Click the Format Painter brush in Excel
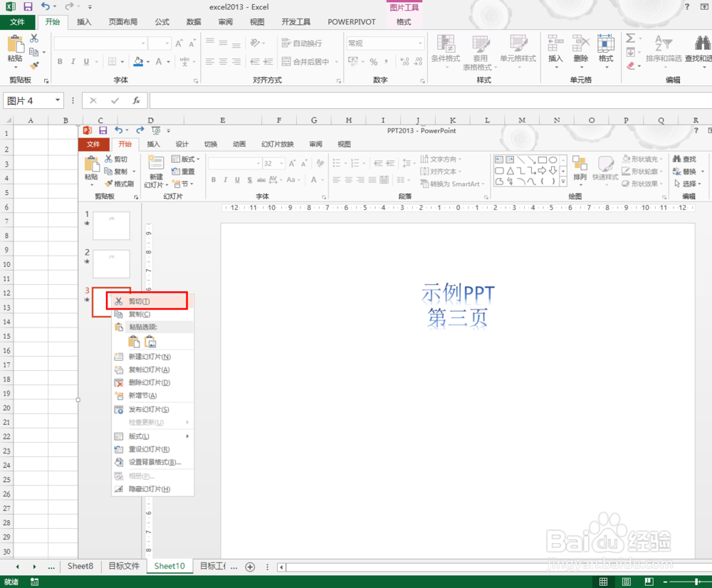This screenshot has height=588, width=712. [x=34, y=65]
